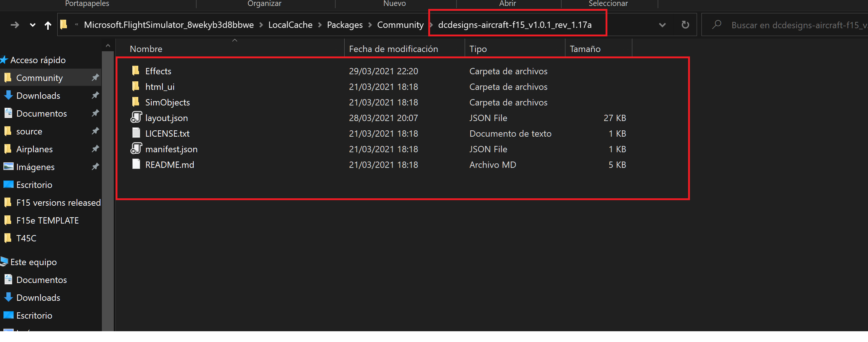Click the layout.json file name
Screen dimensions: 868x342
click(167, 118)
